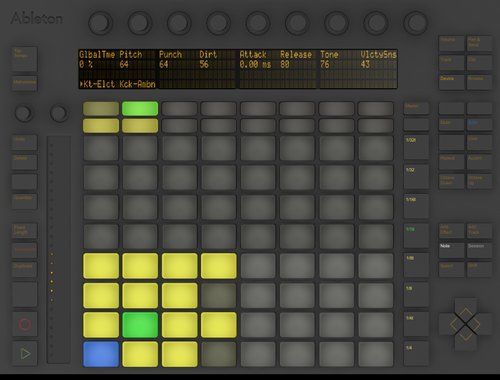Click the encoder knob above Punch
The image size is (500, 380).
pos(179,23)
